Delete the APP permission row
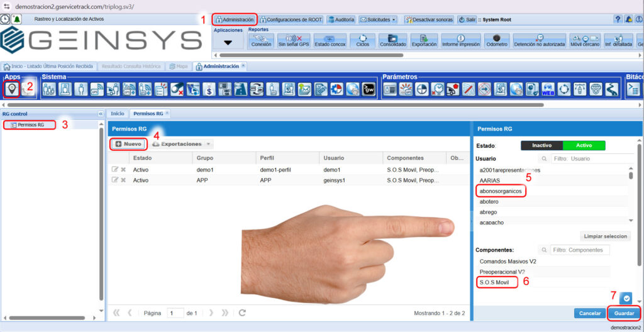 pyautogui.click(x=123, y=180)
